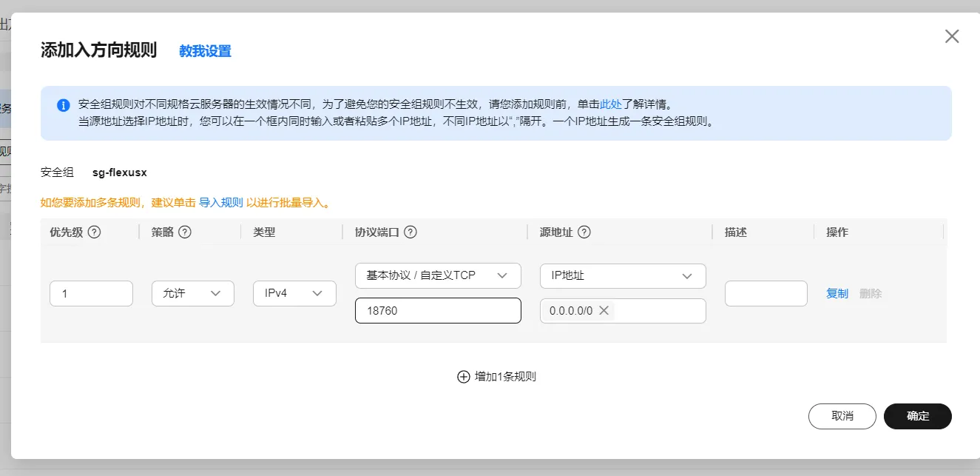Click the plus icon to add rule
This screenshot has height=476, width=980.
[x=464, y=377]
